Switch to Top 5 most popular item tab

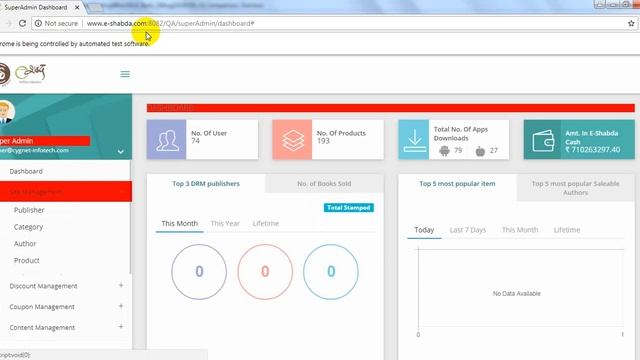coord(457,184)
